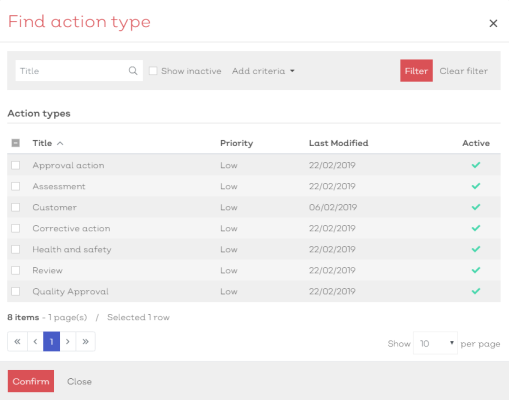This screenshot has width=509, height=400.
Task: Click the search magnifier icon in Title field
Action: [x=133, y=71]
